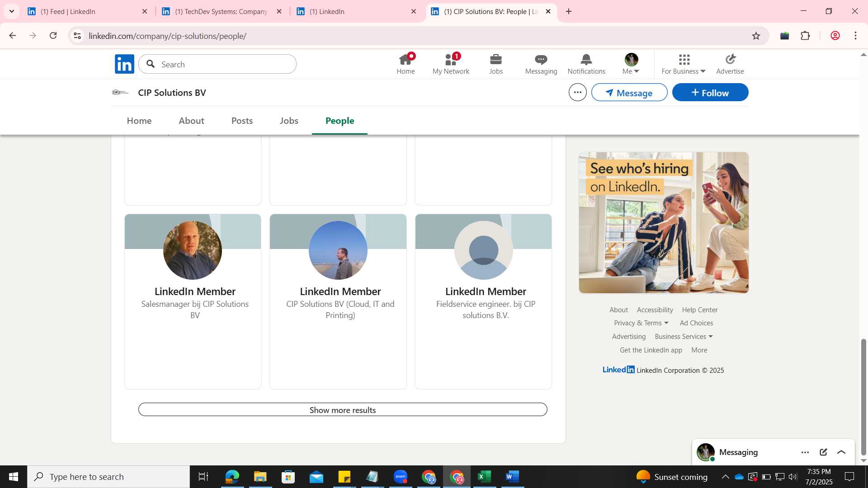
Task: Launch Word from taskbar
Action: pos(512,477)
